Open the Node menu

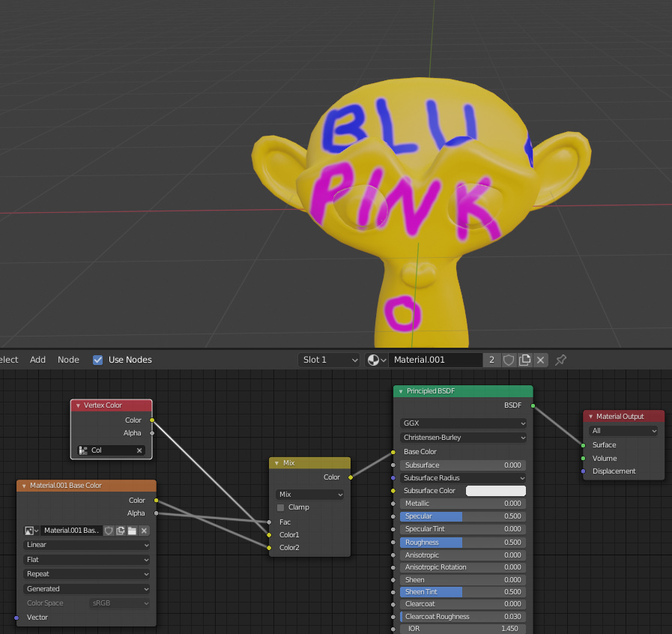coord(68,359)
